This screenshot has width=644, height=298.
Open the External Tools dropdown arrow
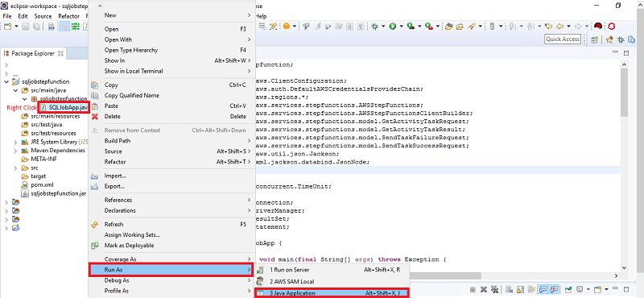438,27
